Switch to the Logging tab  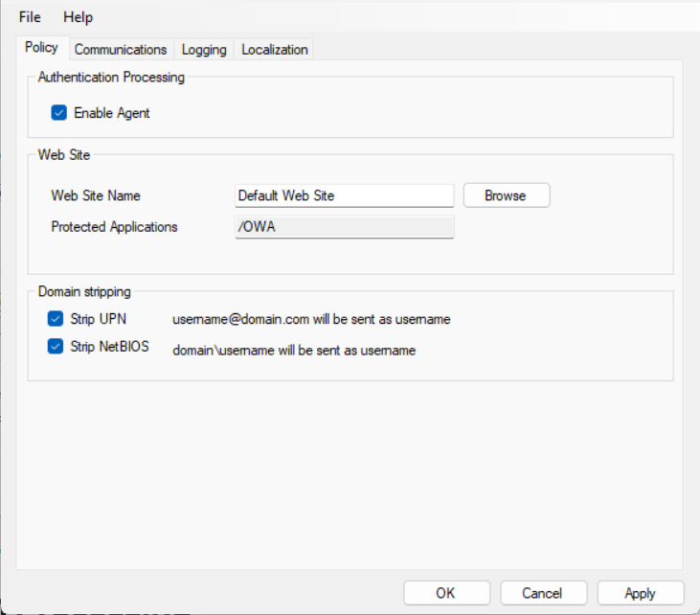point(204,49)
